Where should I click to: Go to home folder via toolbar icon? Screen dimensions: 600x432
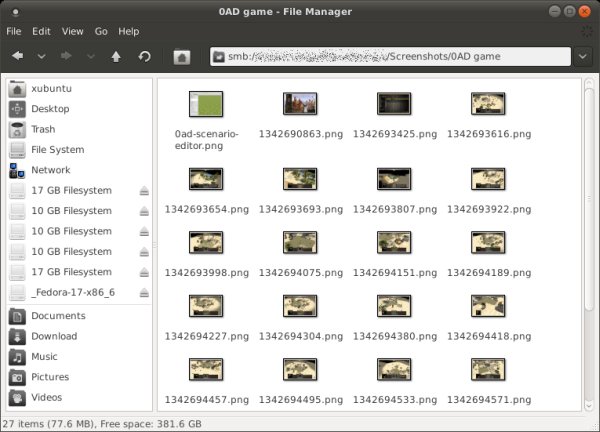182,57
